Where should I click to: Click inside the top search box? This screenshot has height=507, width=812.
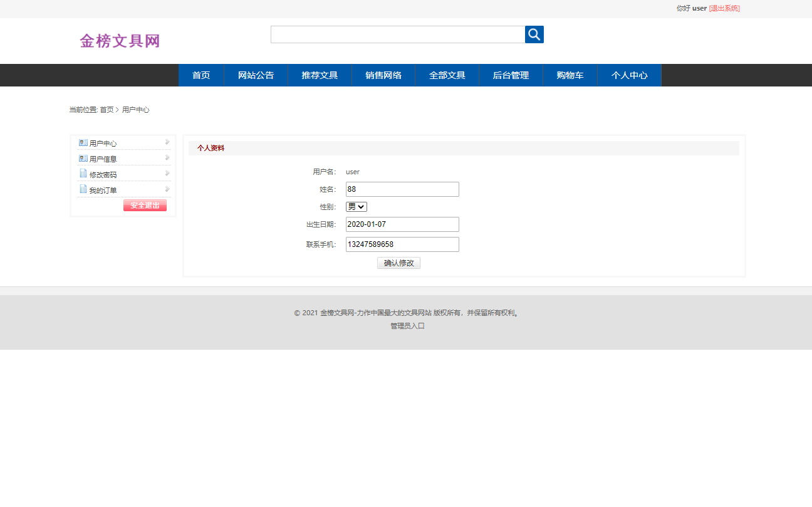point(397,34)
